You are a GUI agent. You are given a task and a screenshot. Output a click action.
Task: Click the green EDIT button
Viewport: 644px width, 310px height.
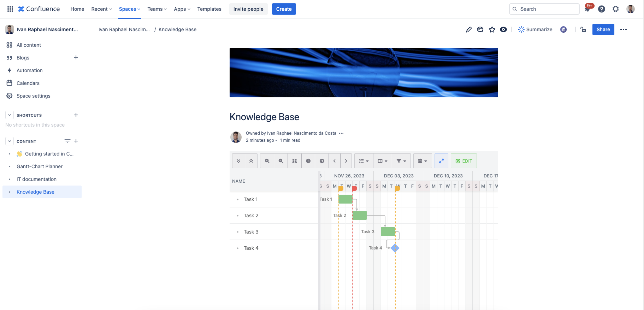click(x=464, y=161)
